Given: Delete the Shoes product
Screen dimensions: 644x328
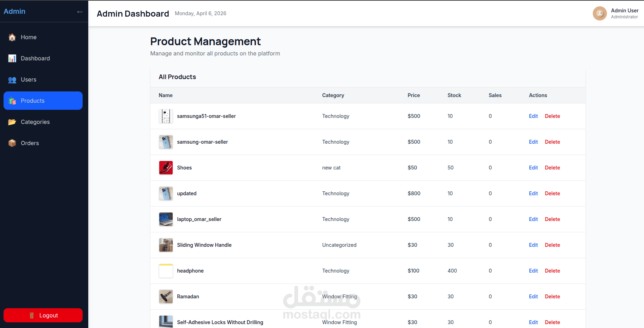Looking at the screenshot, I should tap(552, 168).
